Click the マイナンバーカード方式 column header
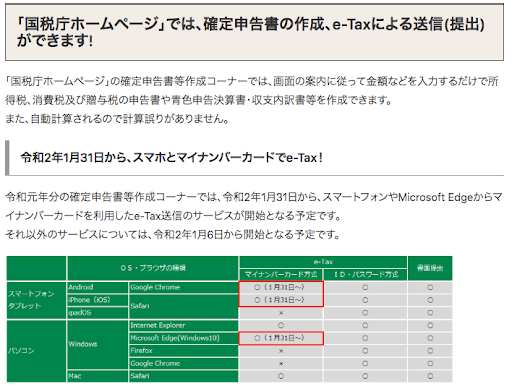The height and width of the screenshot is (389, 512). [x=281, y=274]
